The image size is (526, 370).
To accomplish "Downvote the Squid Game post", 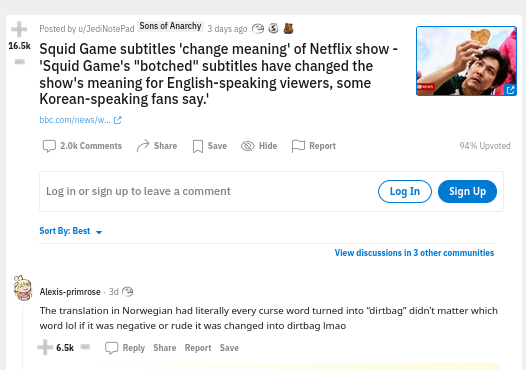I will pos(20,62).
